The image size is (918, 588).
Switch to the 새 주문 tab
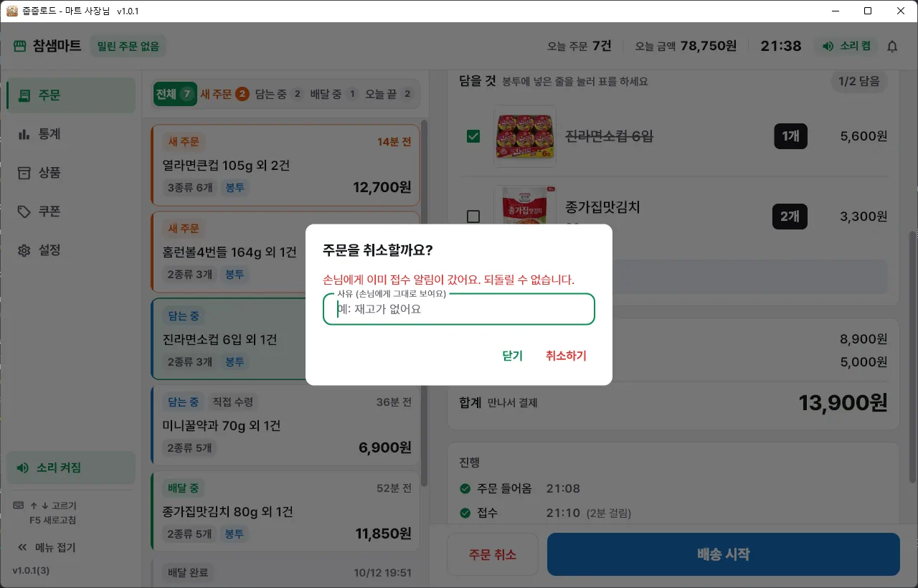click(x=224, y=94)
